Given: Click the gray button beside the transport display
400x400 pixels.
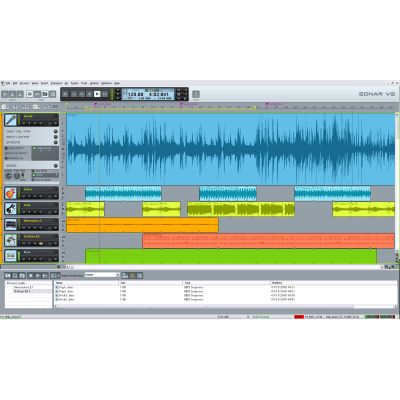Looking at the screenshot, I should pyautogui.click(x=196, y=94).
